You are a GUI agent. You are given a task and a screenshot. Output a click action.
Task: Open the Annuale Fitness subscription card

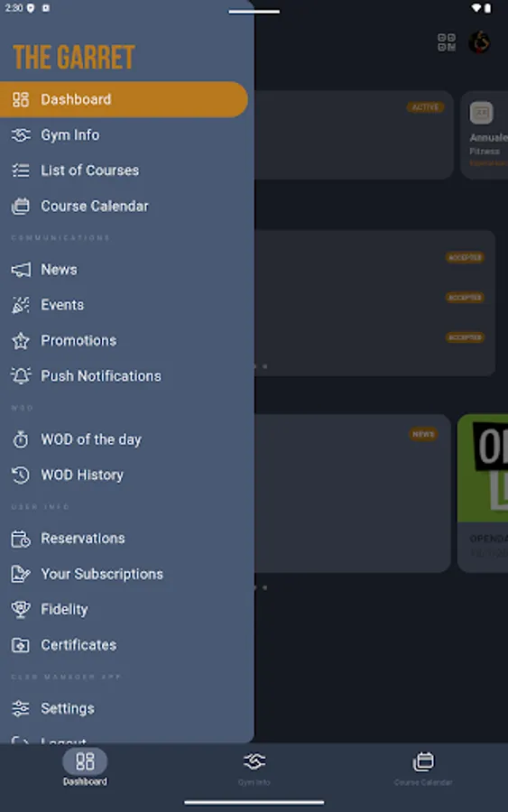click(x=485, y=135)
